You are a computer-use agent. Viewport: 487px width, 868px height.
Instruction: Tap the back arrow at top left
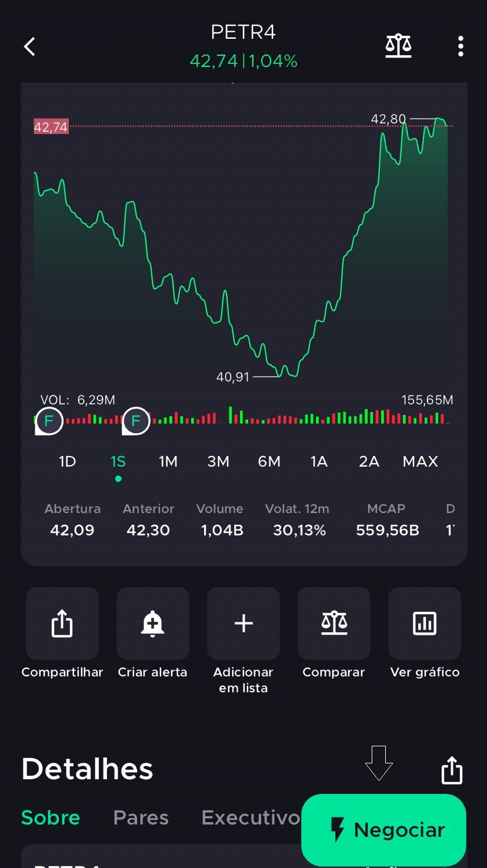pyautogui.click(x=29, y=45)
